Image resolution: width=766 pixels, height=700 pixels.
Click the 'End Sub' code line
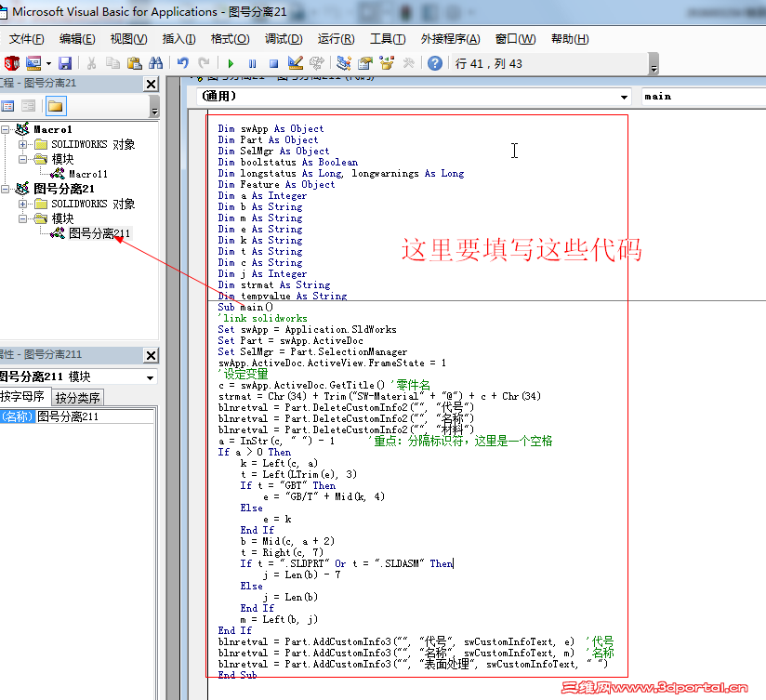(237, 675)
